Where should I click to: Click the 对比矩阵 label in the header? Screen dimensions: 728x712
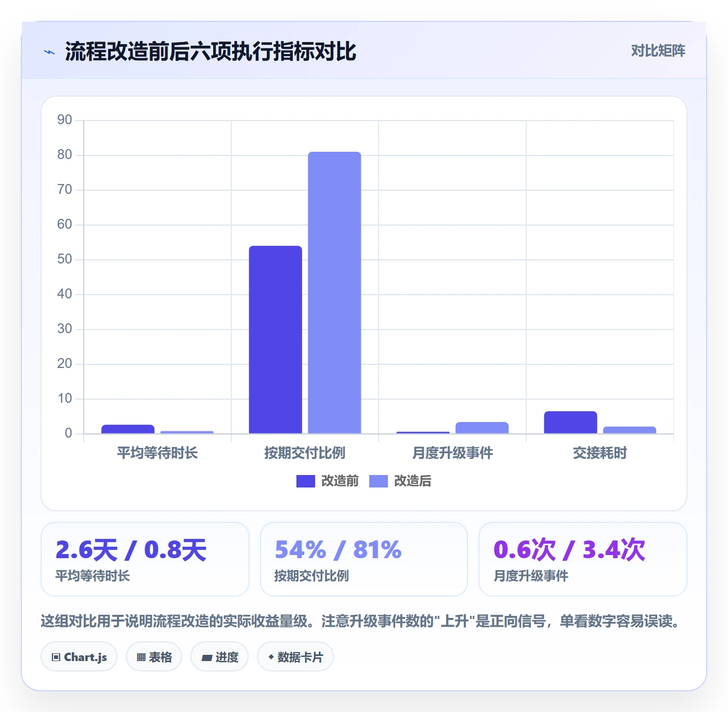[658, 51]
